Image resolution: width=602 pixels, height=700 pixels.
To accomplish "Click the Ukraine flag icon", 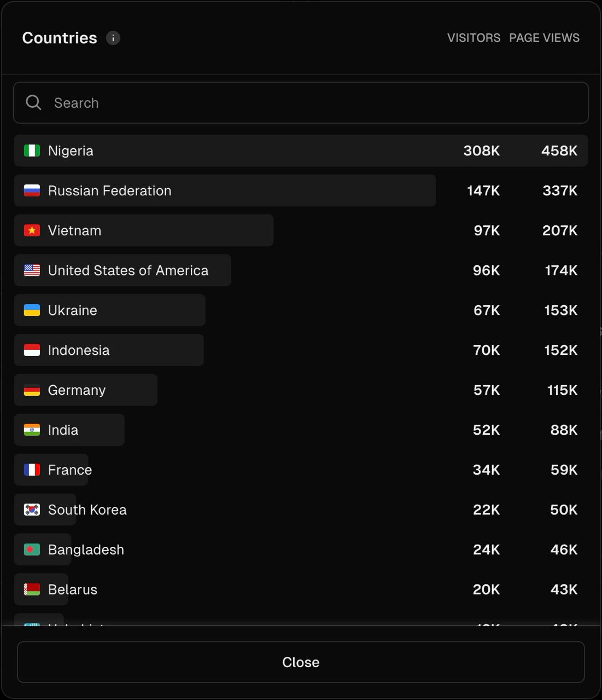I will (32, 310).
